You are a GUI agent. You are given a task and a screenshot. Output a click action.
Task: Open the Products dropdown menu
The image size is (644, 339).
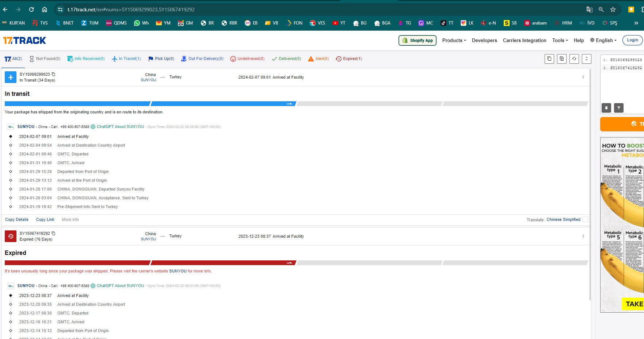point(454,41)
